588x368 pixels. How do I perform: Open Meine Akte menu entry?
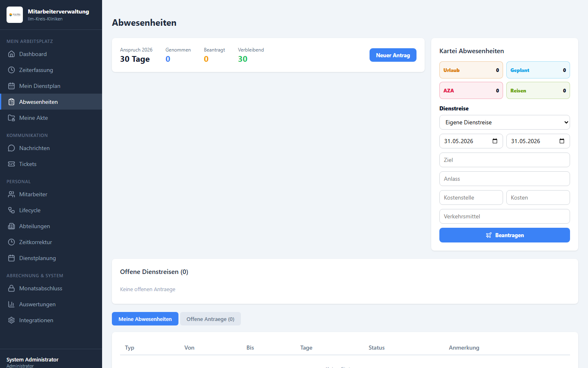[51, 118]
